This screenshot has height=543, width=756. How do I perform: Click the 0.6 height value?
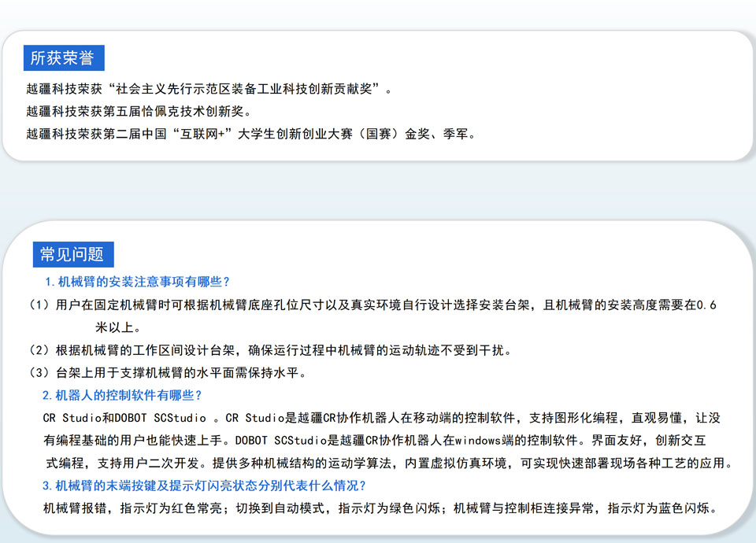[x=706, y=305]
